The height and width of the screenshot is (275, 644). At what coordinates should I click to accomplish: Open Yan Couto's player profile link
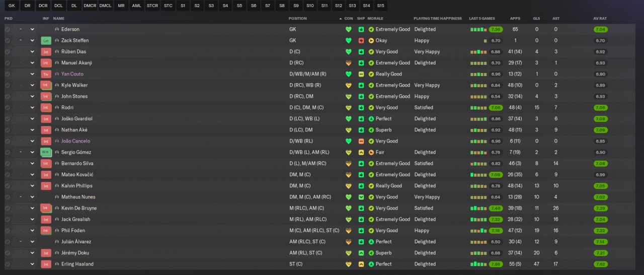(72, 74)
